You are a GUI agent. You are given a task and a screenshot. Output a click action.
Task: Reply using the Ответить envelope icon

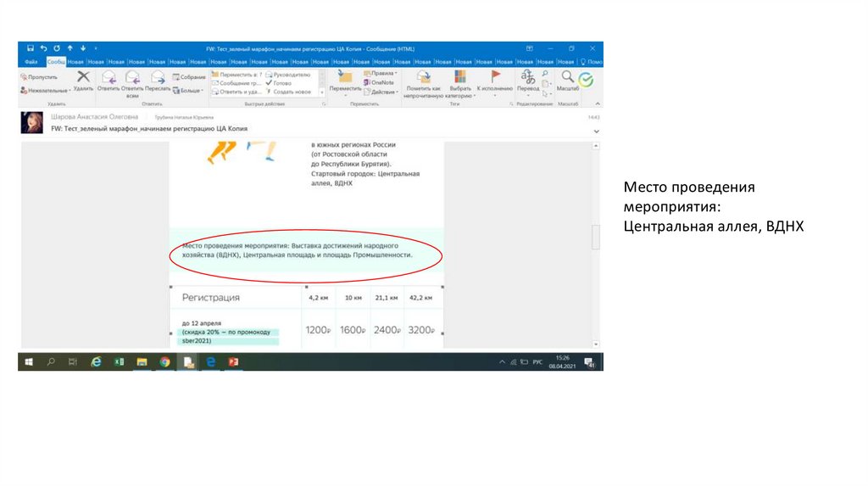108,81
